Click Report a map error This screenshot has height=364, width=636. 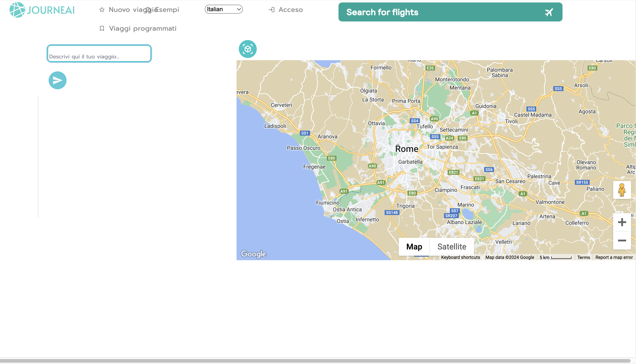coord(614,257)
